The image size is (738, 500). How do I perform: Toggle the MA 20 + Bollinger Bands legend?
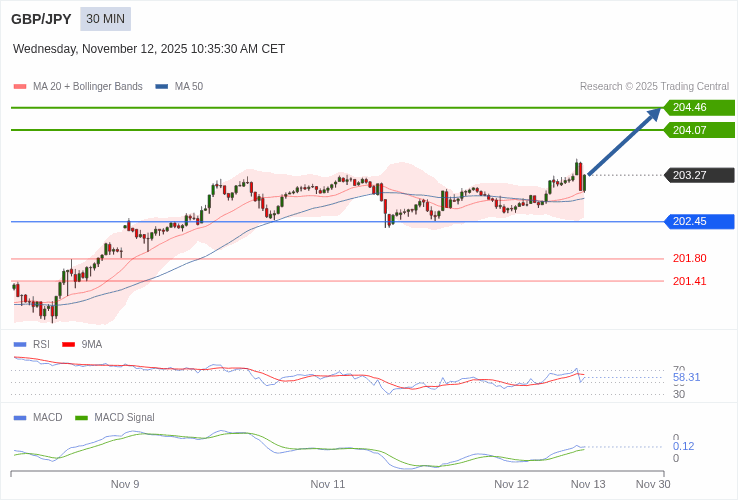click(87, 87)
